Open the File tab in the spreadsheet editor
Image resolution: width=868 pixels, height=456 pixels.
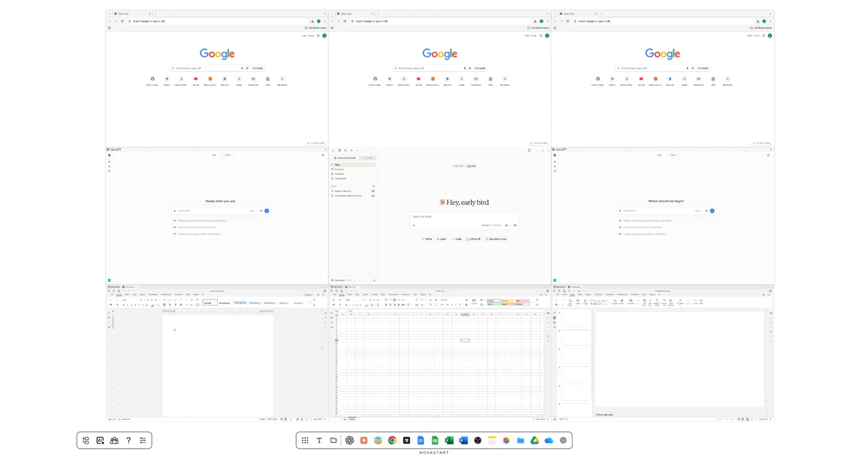334,295
